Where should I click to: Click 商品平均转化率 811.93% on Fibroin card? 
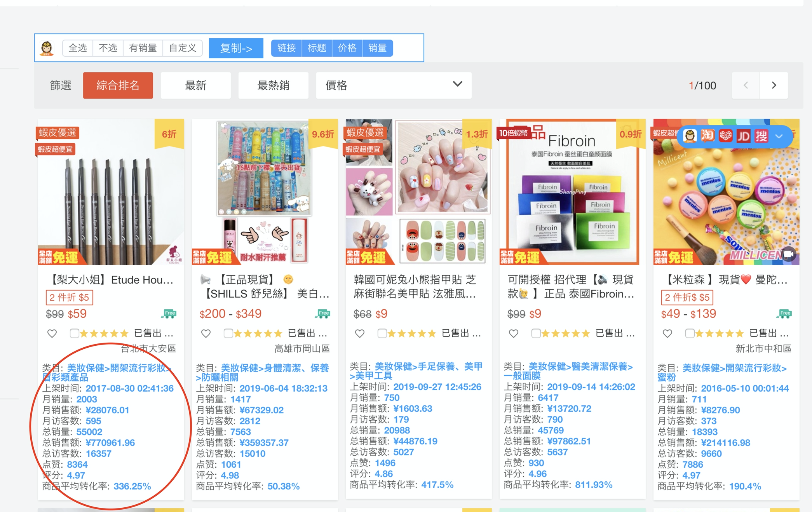[x=558, y=484]
